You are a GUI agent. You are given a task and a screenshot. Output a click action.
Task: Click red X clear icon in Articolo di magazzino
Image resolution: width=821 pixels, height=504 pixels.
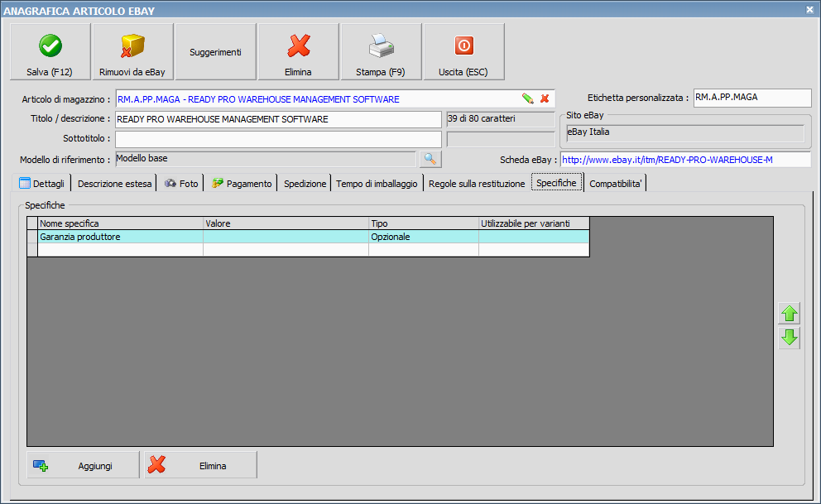tap(545, 98)
